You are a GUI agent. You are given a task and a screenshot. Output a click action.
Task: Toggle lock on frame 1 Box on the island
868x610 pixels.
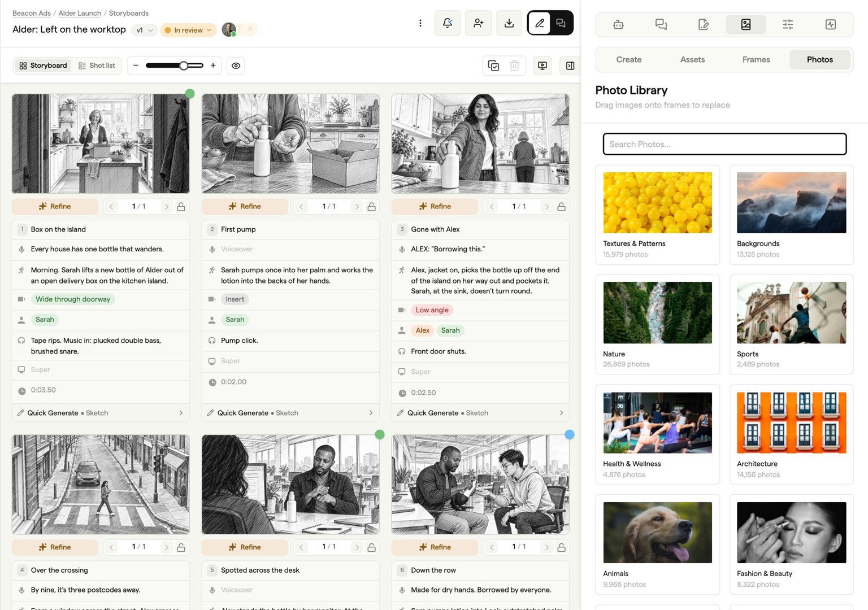(x=181, y=207)
